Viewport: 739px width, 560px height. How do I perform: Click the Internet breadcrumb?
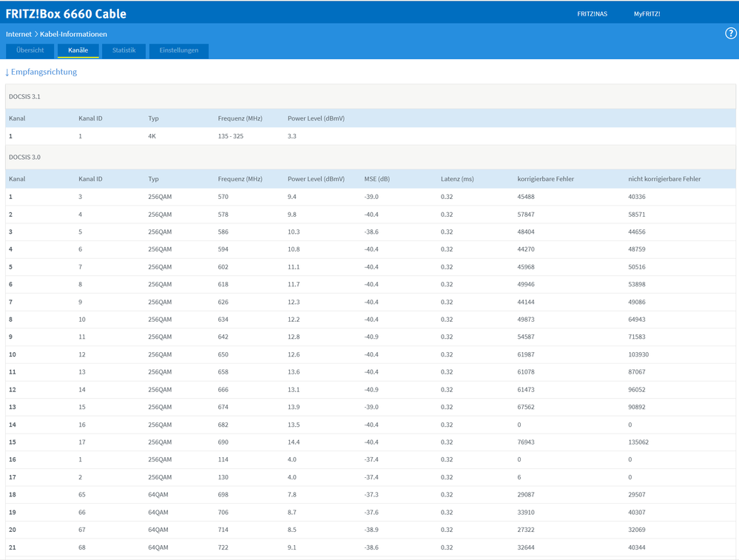click(18, 34)
